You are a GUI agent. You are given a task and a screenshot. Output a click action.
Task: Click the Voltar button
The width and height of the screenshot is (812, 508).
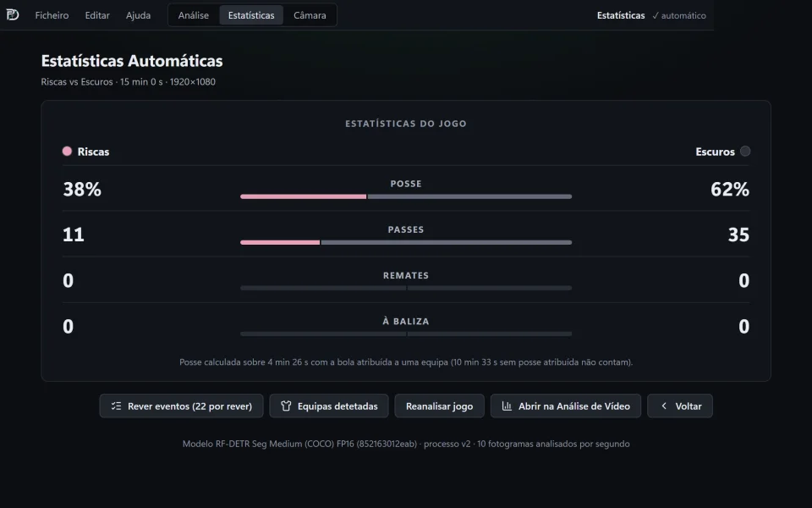680,406
